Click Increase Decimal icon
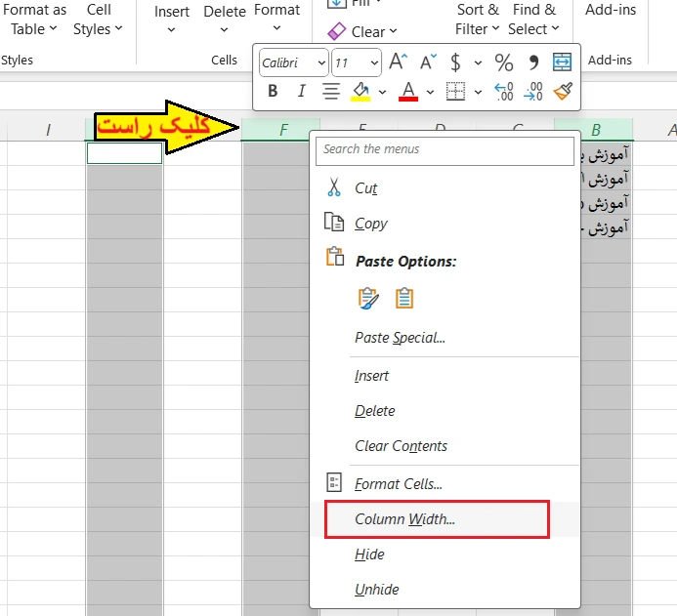 tap(504, 92)
